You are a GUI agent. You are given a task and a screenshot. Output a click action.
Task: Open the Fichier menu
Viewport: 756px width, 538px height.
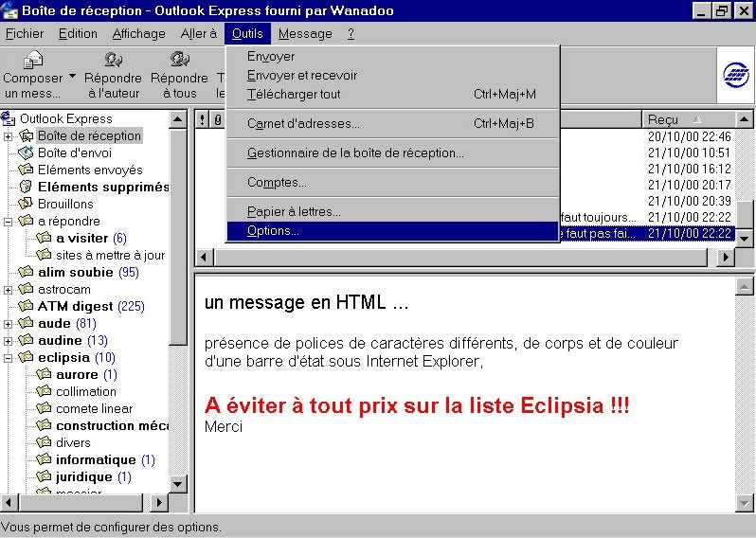click(25, 34)
